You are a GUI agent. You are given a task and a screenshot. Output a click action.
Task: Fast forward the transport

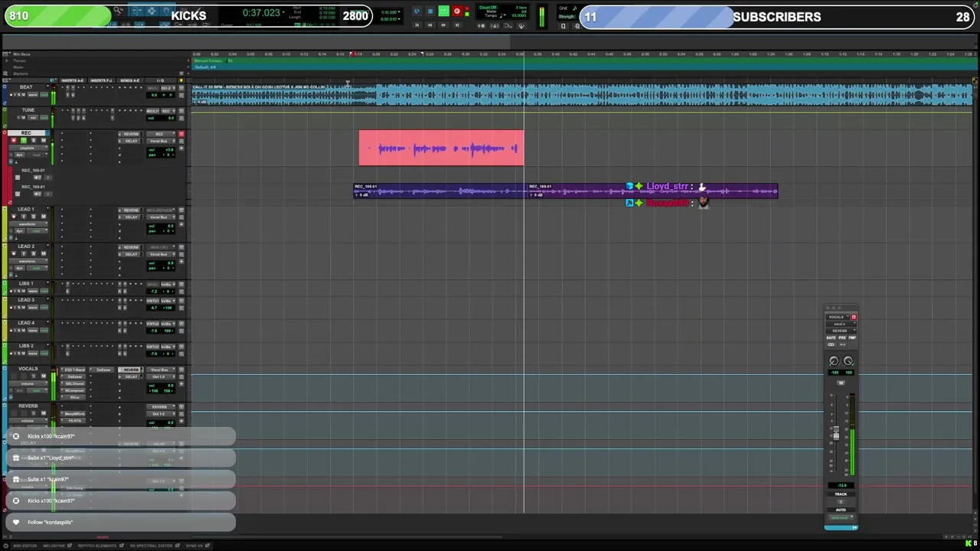pyautogui.click(x=443, y=25)
